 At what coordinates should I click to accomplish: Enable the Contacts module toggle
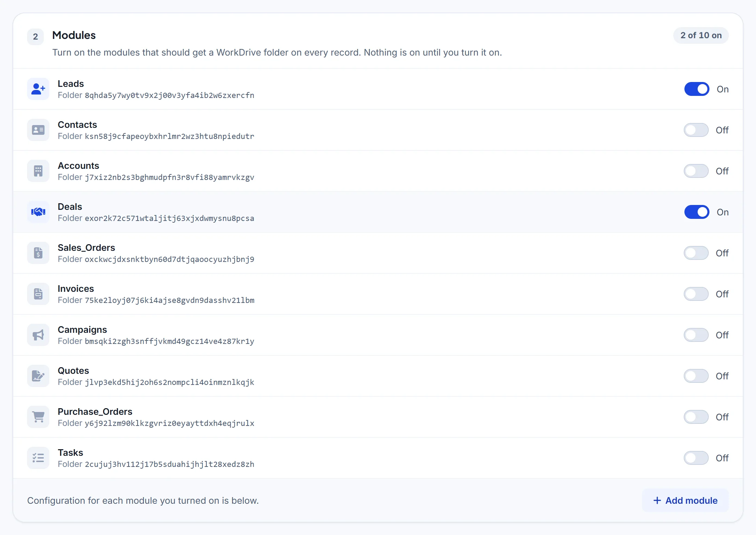[696, 130]
